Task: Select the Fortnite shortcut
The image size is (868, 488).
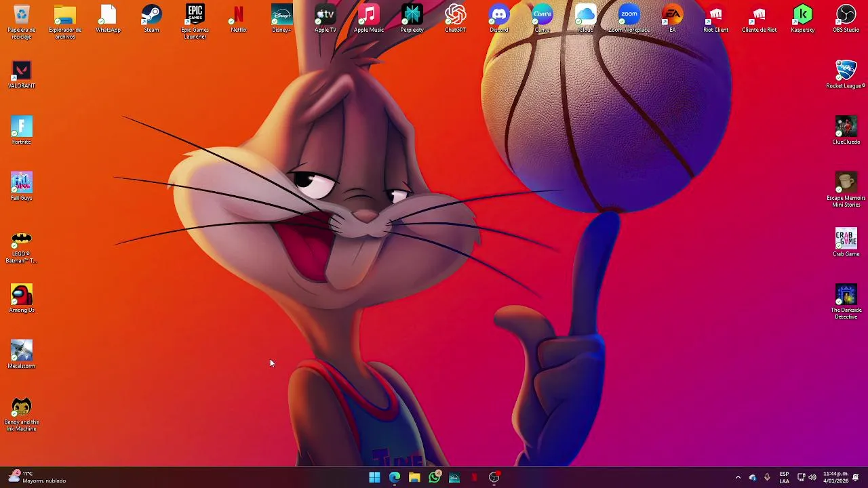Action: (x=22, y=131)
